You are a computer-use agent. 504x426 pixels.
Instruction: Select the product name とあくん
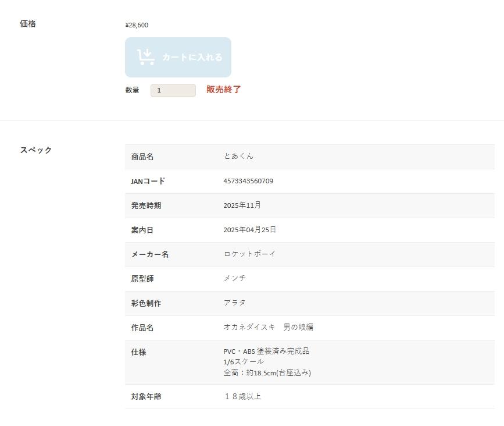click(x=238, y=156)
